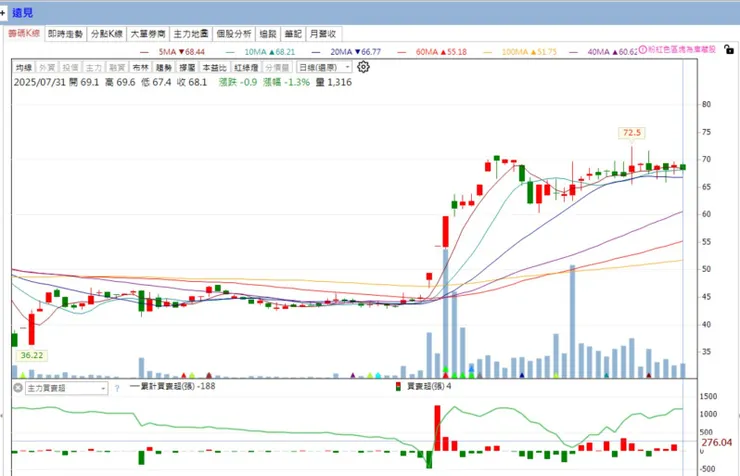Click the 收 68.1 closing price text
Viewport: 740px width, 476px height.
click(192, 82)
